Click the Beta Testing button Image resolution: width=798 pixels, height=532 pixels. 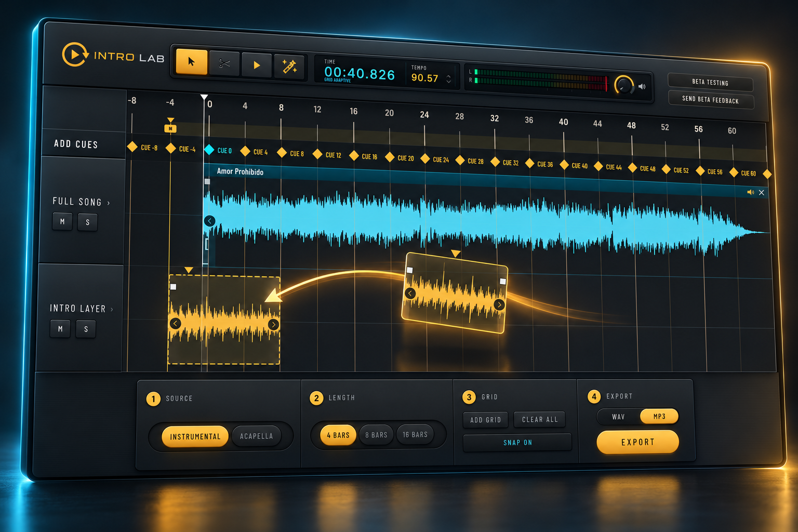710,82
